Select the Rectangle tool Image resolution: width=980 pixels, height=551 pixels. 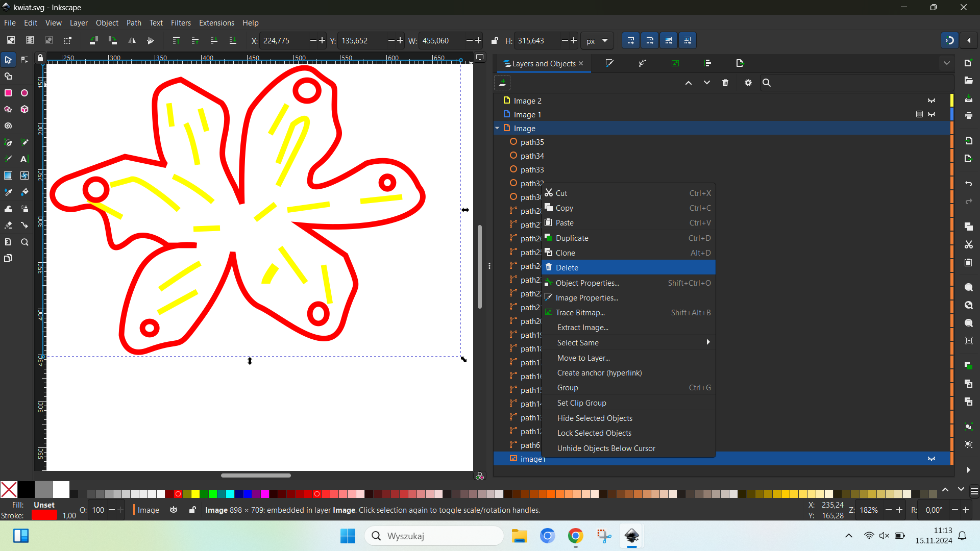(x=8, y=93)
